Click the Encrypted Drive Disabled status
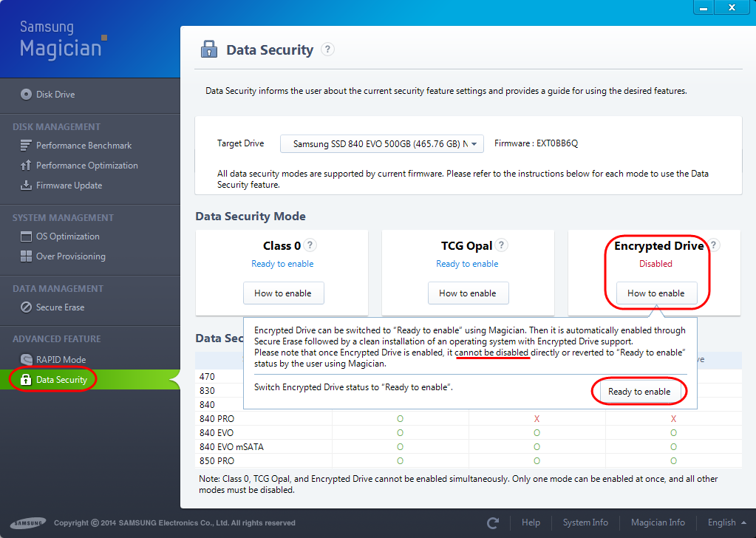 pyautogui.click(x=655, y=264)
